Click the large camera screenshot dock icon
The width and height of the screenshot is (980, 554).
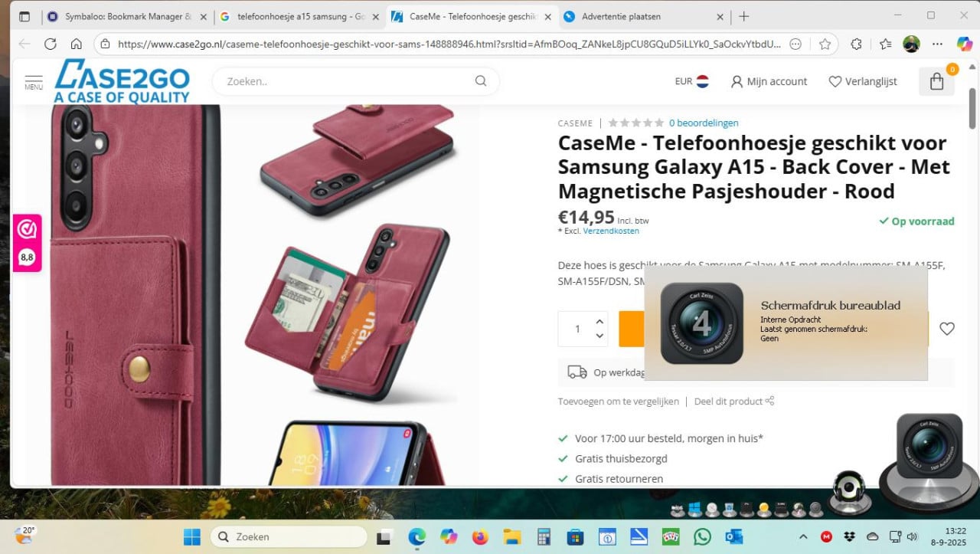[929, 447]
